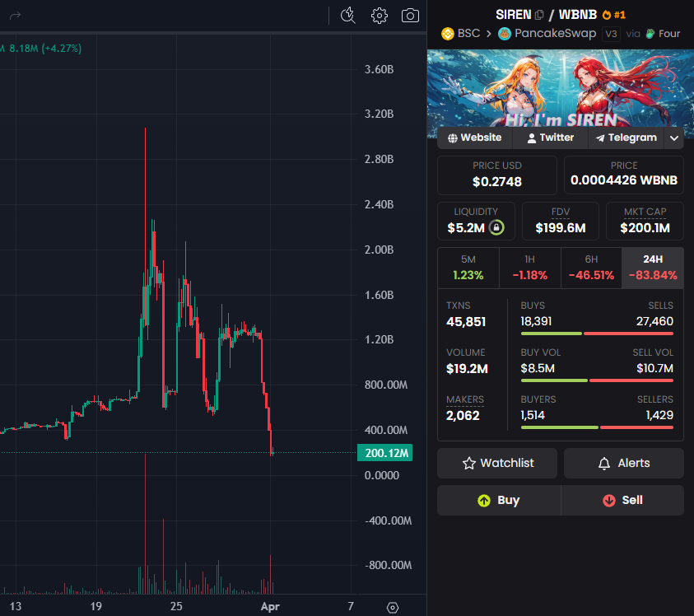The image size is (694, 616).
Task: Click the BSC chain logo
Action: coord(448,34)
